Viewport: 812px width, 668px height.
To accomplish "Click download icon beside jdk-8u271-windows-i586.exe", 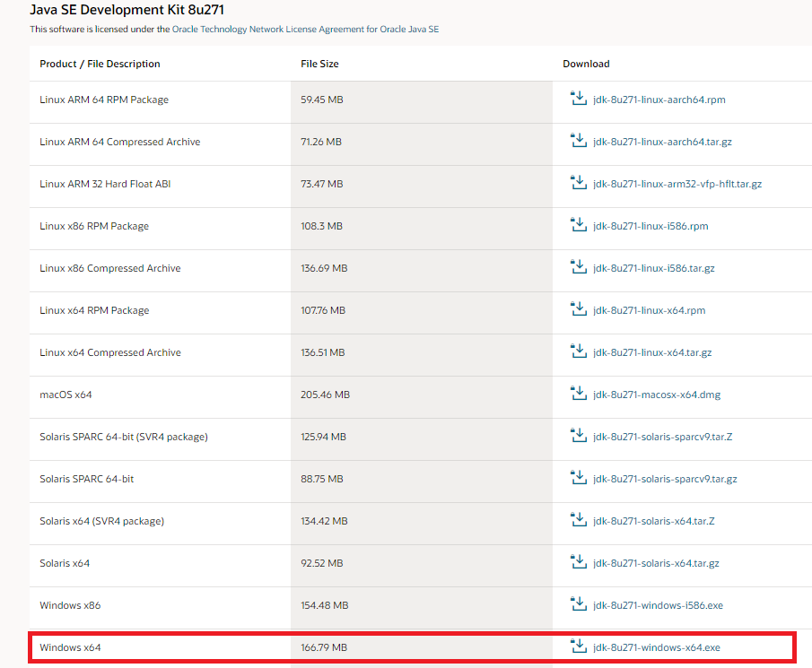I will (578, 603).
